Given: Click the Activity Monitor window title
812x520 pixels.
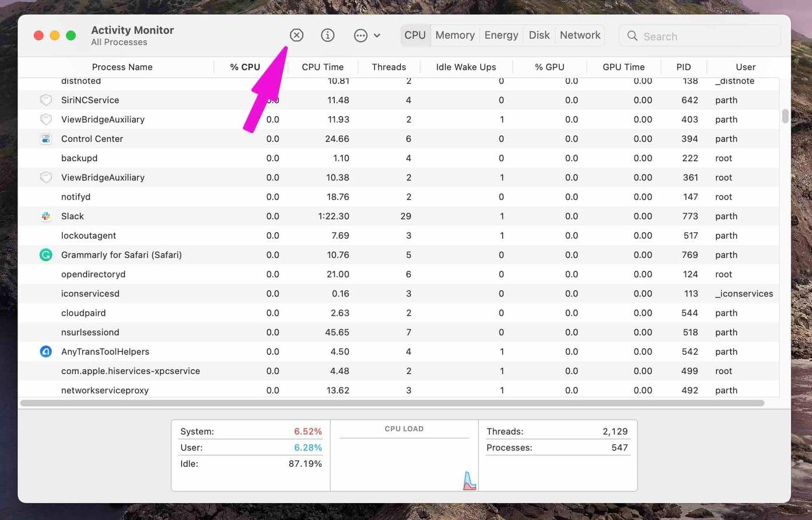Looking at the screenshot, I should [132, 30].
